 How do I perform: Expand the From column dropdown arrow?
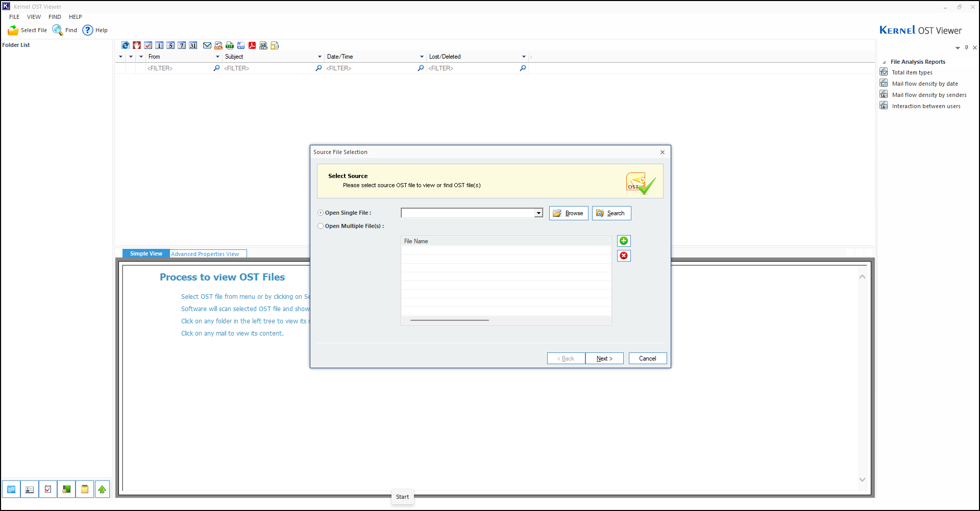click(217, 57)
